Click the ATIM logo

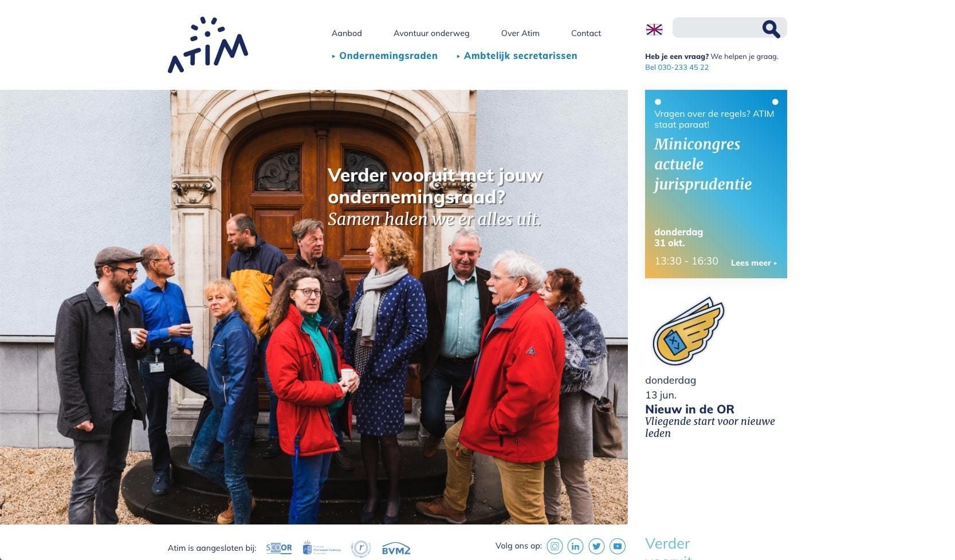point(207,45)
